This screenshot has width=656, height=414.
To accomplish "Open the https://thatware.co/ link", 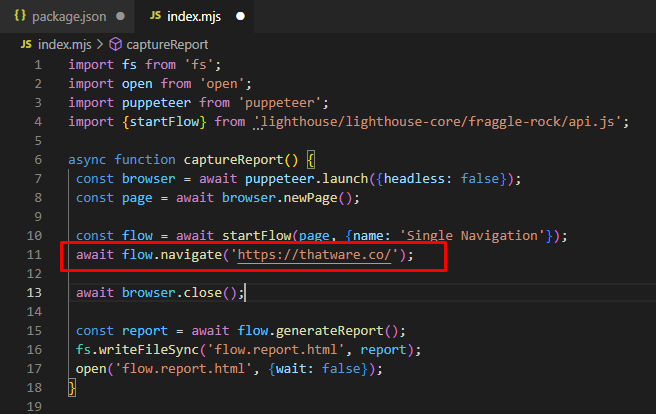I will [x=314, y=255].
